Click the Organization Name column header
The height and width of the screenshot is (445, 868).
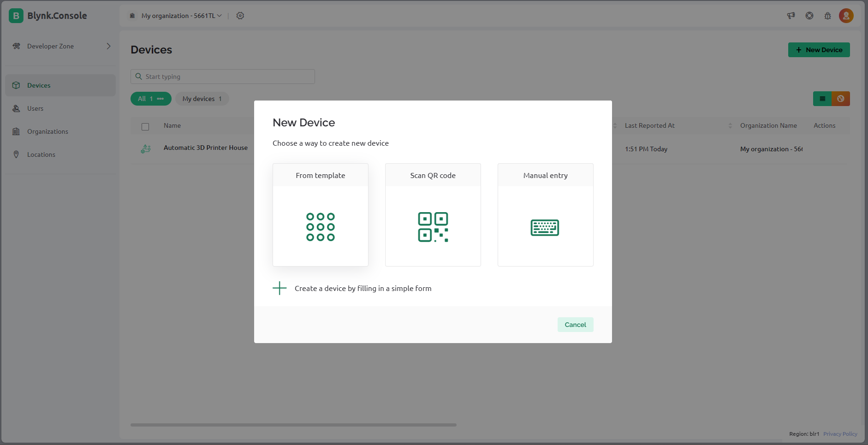768,125
